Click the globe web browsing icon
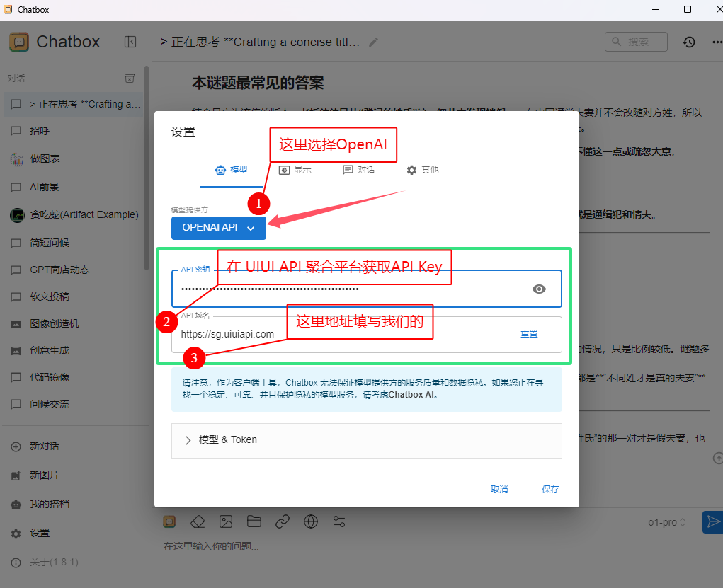The height and width of the screenshot is (588, 723). pyautogui.click(x=311, y=521)
